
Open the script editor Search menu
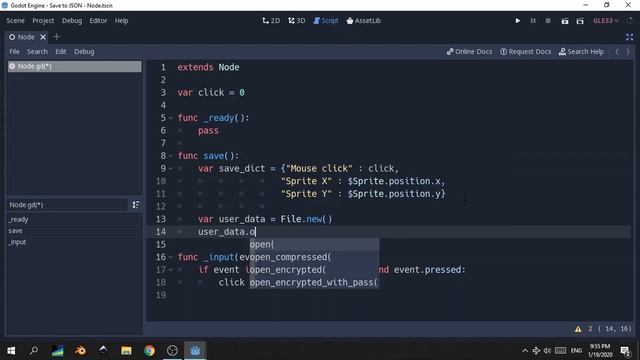coord(37,51)
